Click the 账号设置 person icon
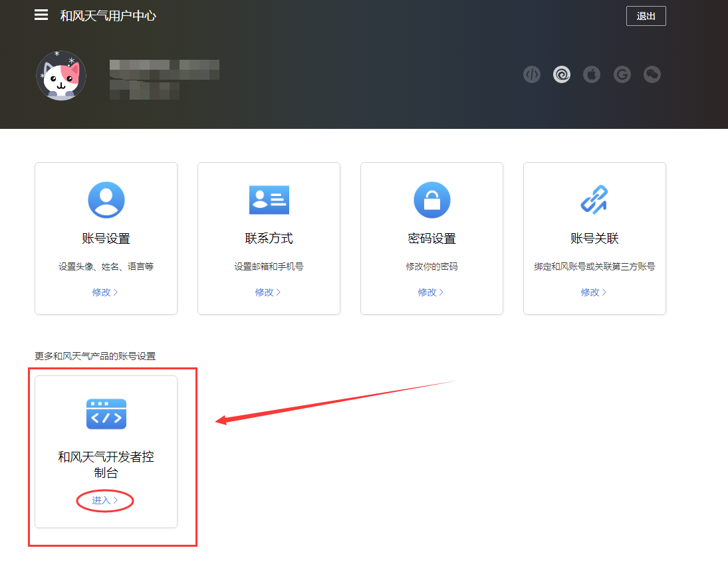 tap(106, 200)
